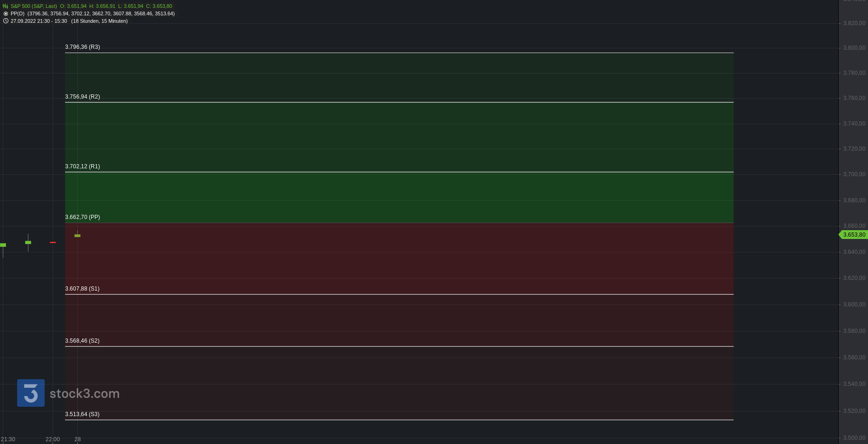Click the red dash candle near 22:00

[x=53, y=242]
